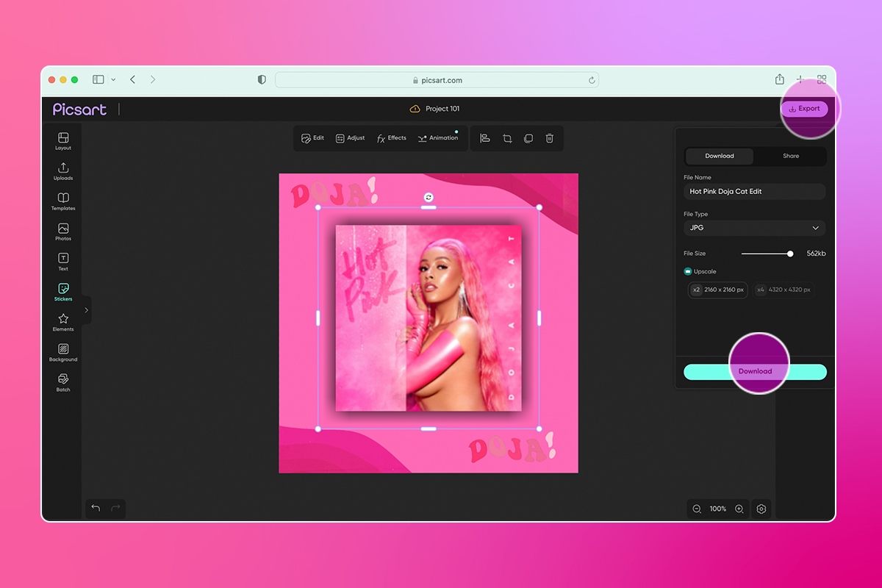Click the Export button
The width and height of the screenshot is (882, 588).
click(804, 108)
